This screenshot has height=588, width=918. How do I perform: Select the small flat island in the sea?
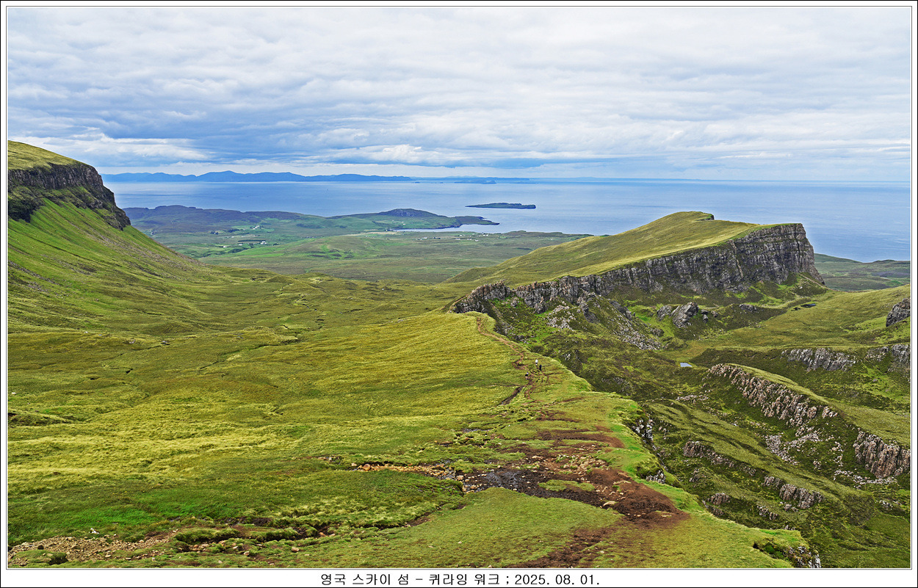(501, 206)
